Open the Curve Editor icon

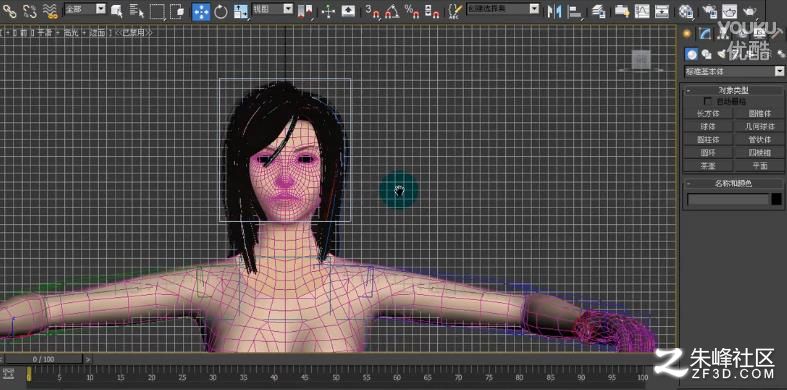click(x=641, y=11)
